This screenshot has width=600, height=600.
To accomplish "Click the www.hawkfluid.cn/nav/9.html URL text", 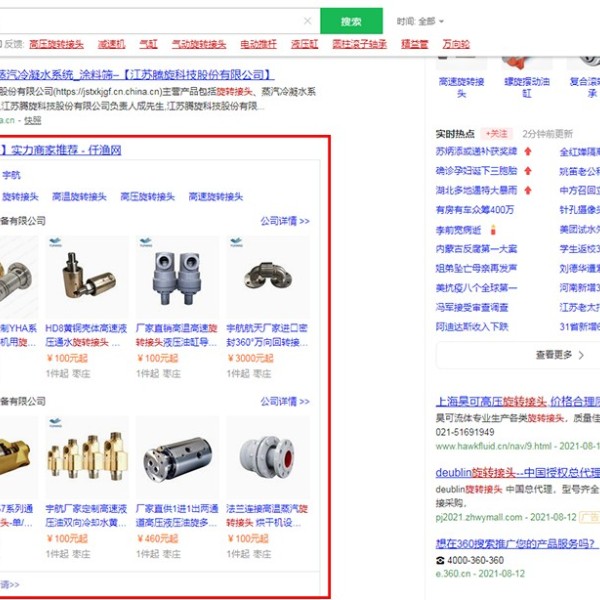I will pos(494,446).
